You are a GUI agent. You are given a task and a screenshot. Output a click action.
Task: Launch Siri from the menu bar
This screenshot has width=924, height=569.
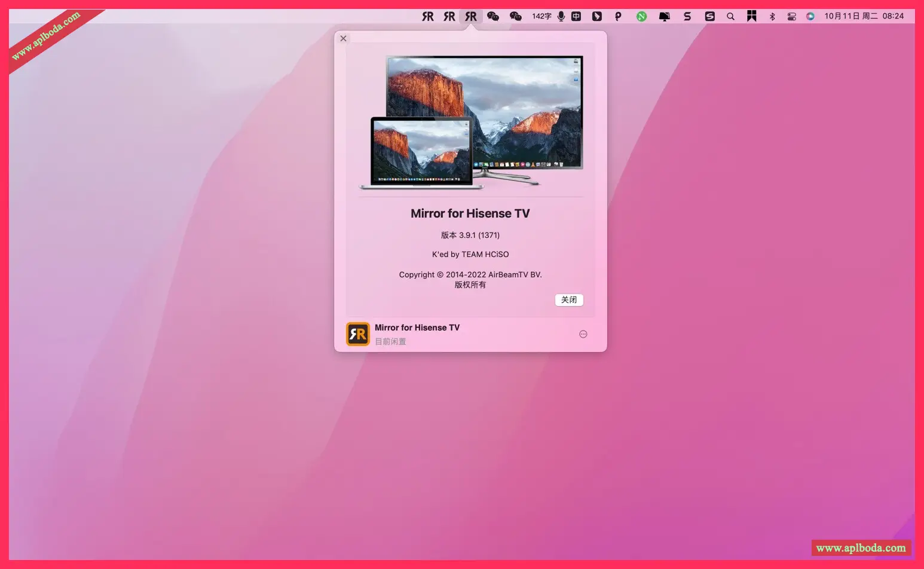pos(810,16)
